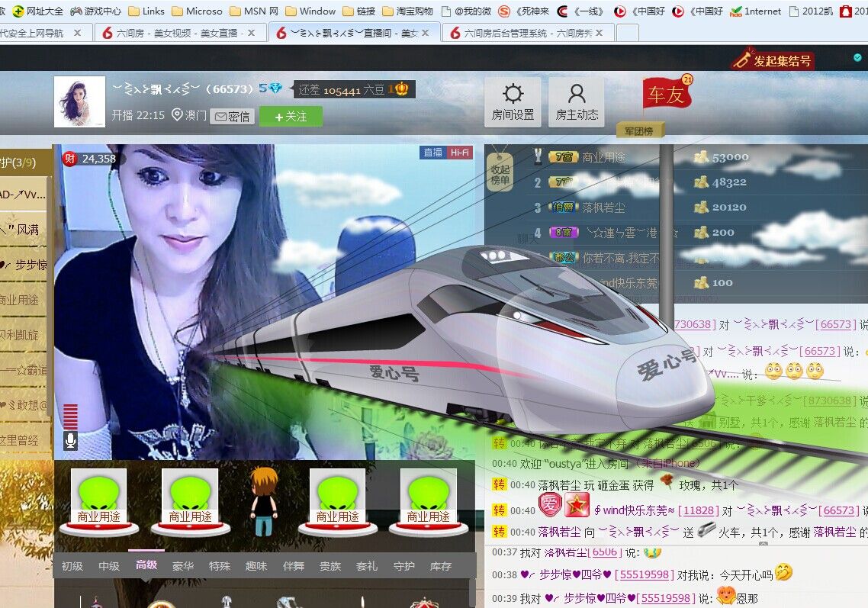Collapse the list with 收起榜单

click(500, 174)
